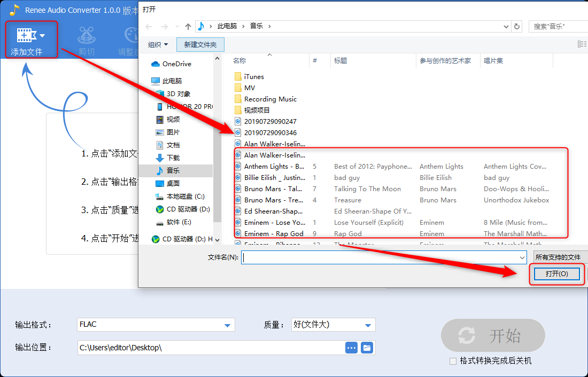Image resolution: width=588 pixels, height=377 pixels.
Task: Refresh the 音乐 folder view
Action: point(517,26)
